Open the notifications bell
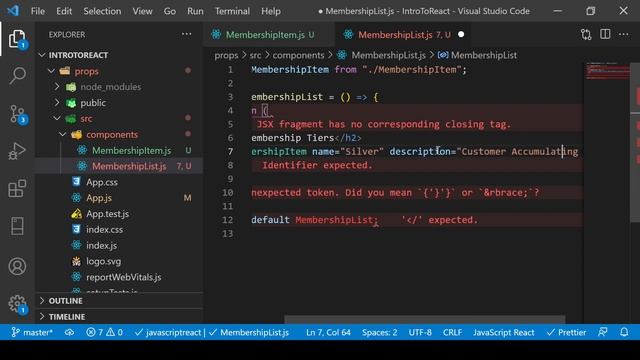Viewport: 640px width, 360px height. [x=624, y=332]
